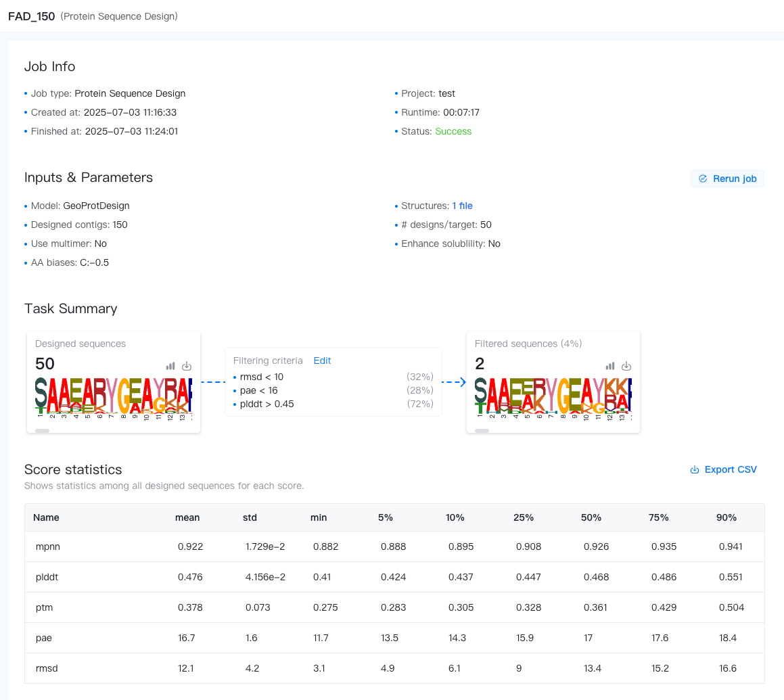Click the rmsd < 10 filter criterion

pyautogui.click(x=262, y=377)
